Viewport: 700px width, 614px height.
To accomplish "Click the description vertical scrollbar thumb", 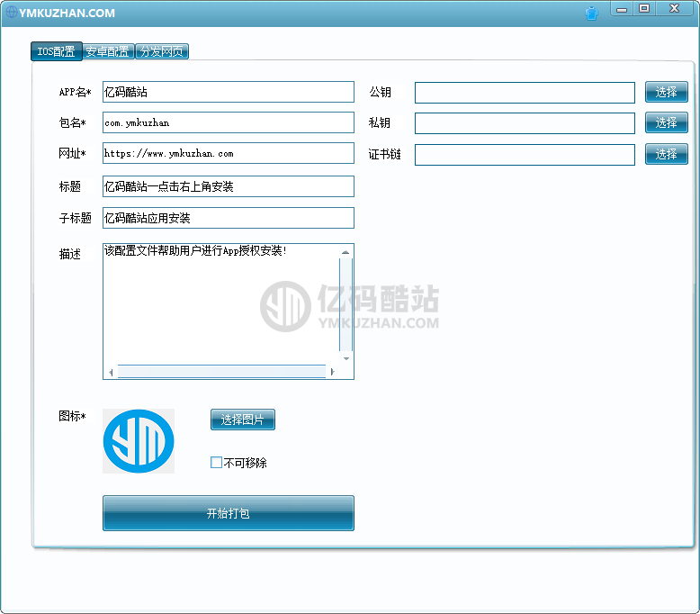I will (x=346, y=304).
